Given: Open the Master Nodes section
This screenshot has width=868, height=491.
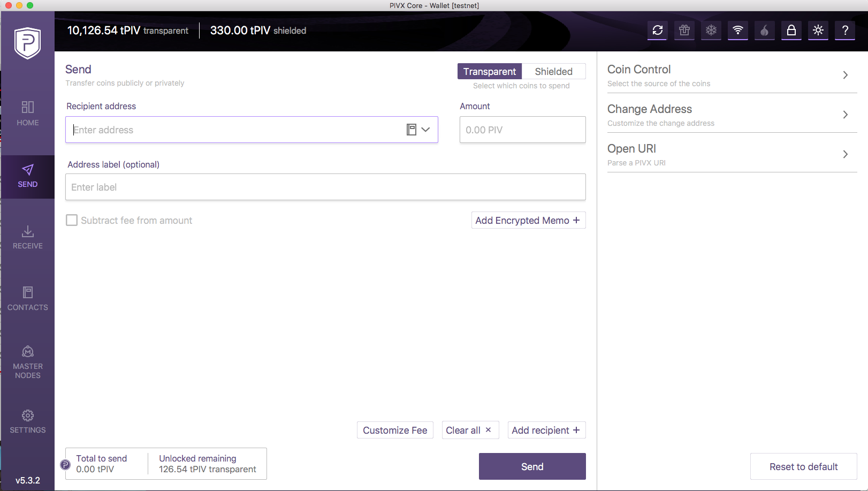Looking at the screenshot, I should point(28,362).
